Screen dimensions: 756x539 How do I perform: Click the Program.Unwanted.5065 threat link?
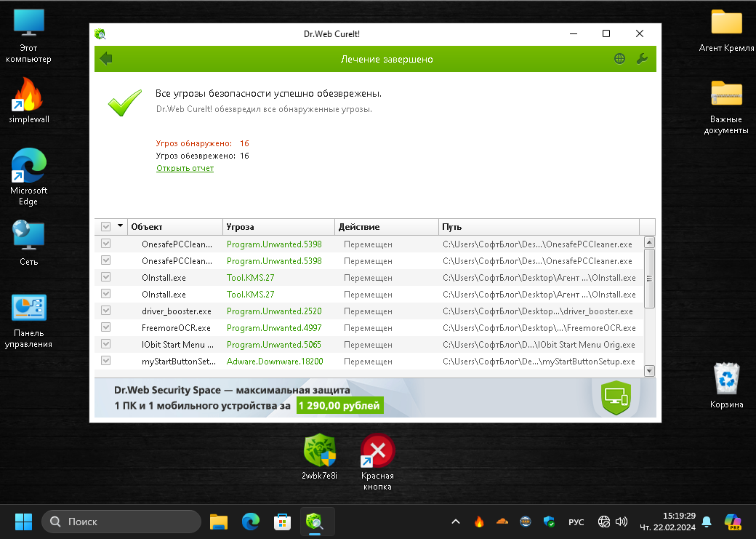pyautogui.click(x=274, y=345)
